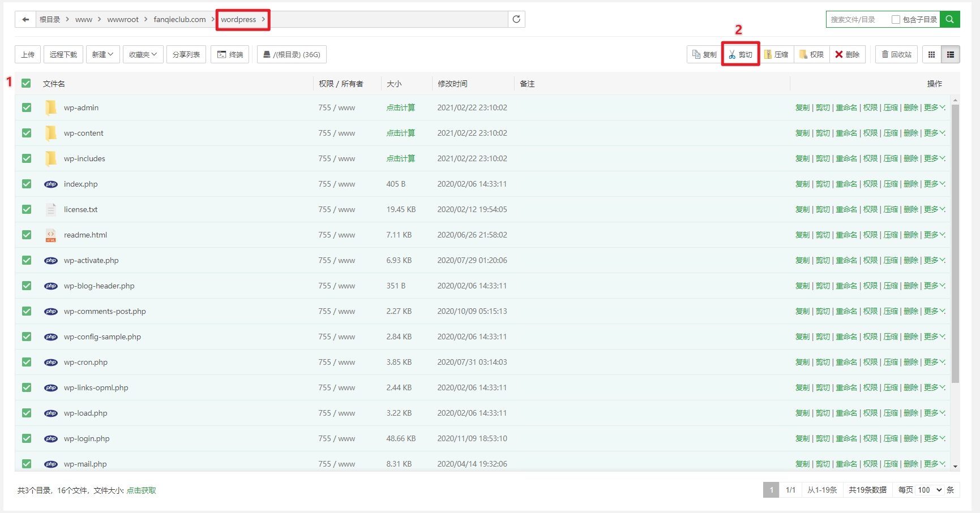Click the refresh path icon

(516, 19)
